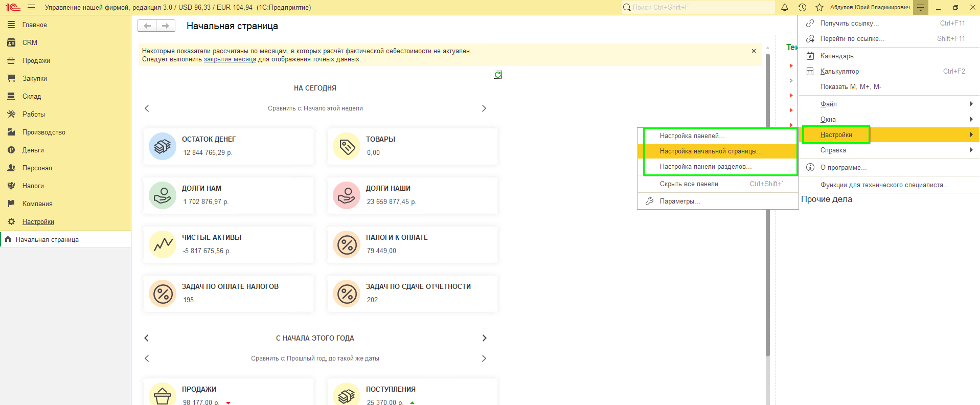Follow the закрытие месяца link
Image resolution: width=980 pixels, height=405 pixels.
230,59
